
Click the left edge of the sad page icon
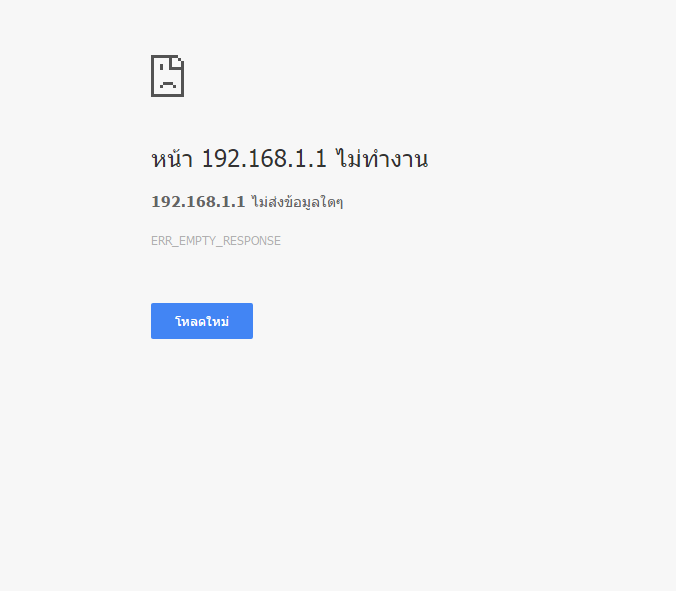153,76
